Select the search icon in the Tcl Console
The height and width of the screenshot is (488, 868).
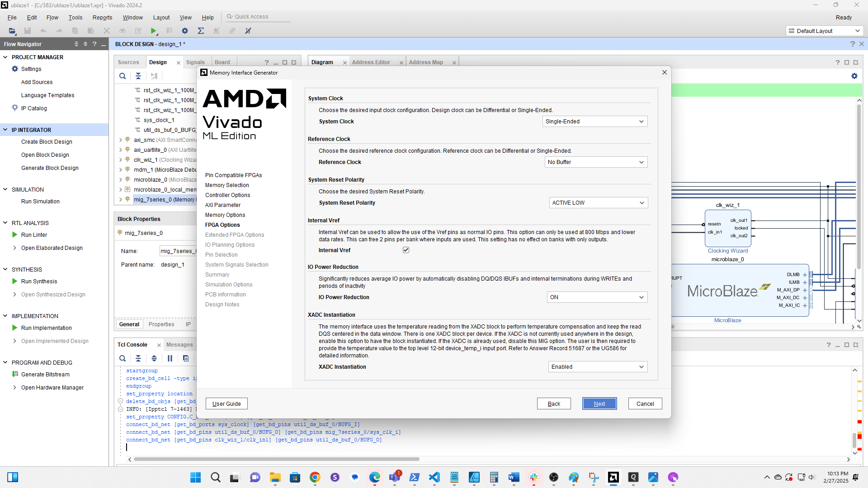point(123,358)
